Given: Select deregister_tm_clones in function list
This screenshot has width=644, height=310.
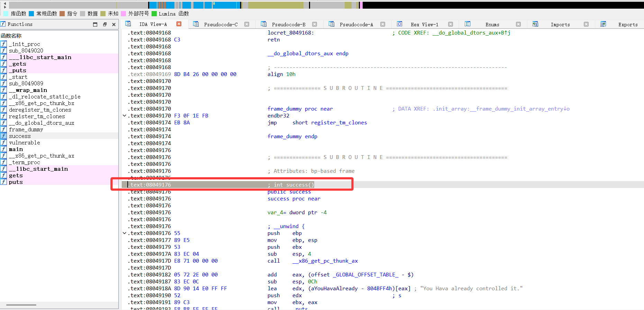Looking at the screenshot, I should (x=40, y=110).
